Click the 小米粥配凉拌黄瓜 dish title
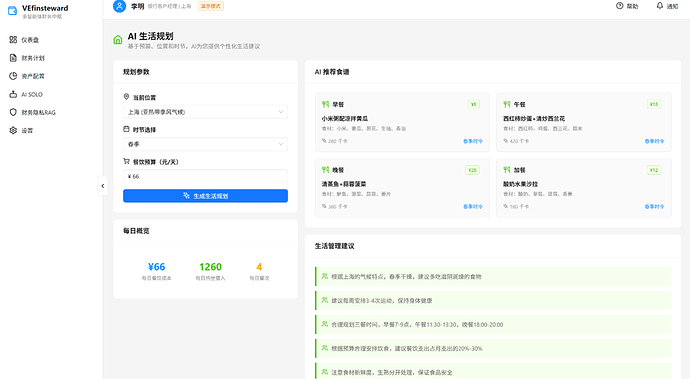Image resolution: width=690 pixels, height=381 pixels. tap(345, 119)
